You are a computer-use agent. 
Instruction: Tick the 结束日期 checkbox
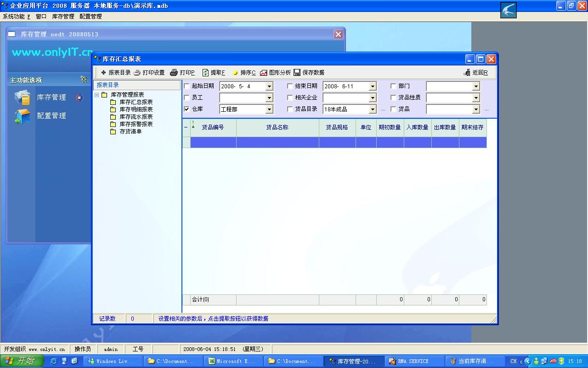[x=290, y=86]
